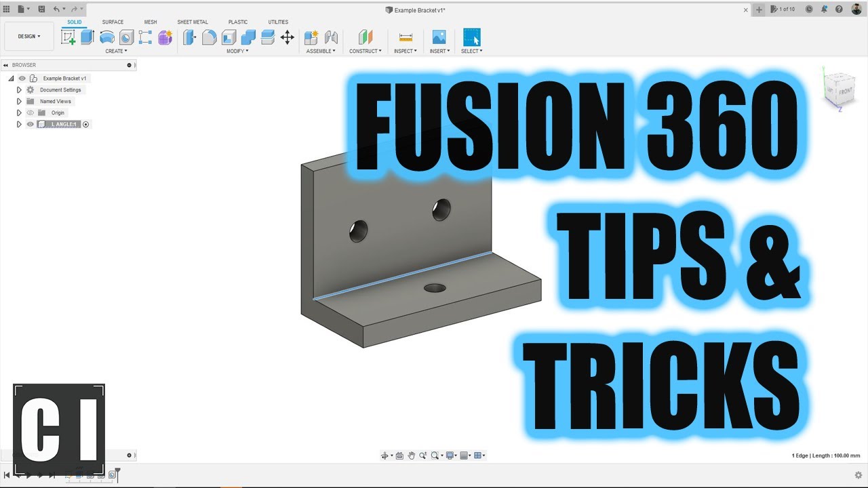
Task: Select the Press Pull tool
Action: pos(190,37)
